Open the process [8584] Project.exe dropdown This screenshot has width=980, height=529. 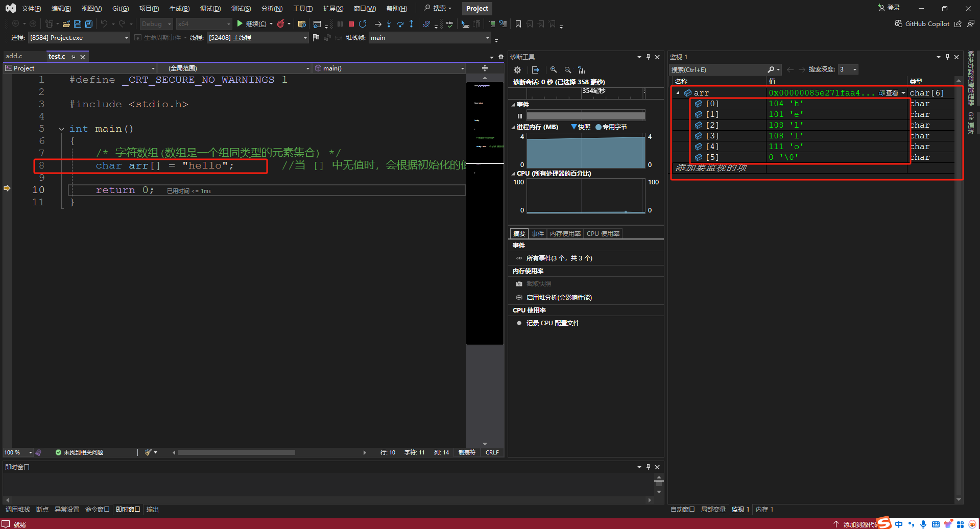click(79, 38)
